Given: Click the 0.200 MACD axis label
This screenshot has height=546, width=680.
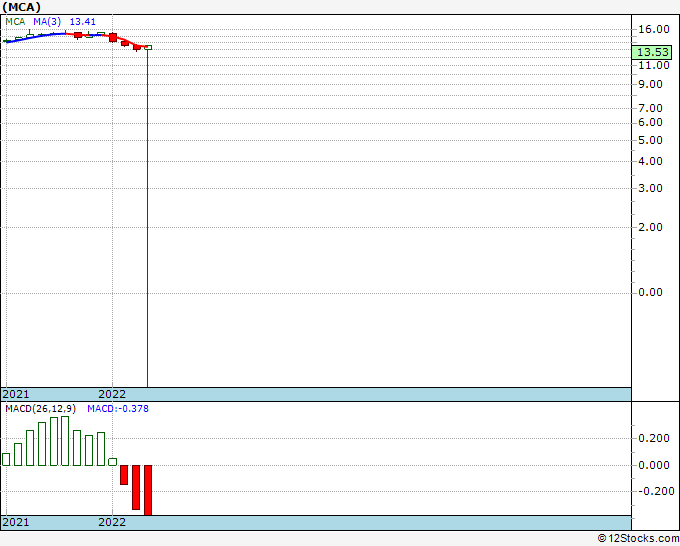Looking at the screenshot, I should coord(654,438).
